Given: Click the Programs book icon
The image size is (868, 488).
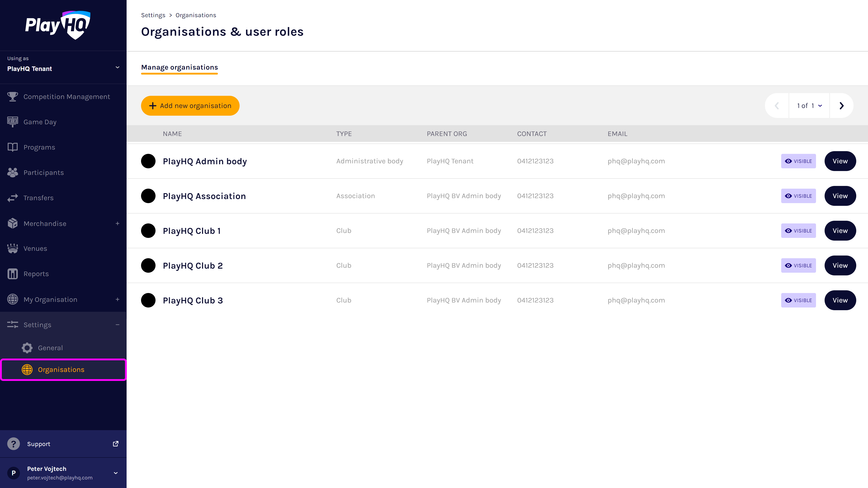Looking at the screenshot, I should pyautogui.click(x=12, y=147).
